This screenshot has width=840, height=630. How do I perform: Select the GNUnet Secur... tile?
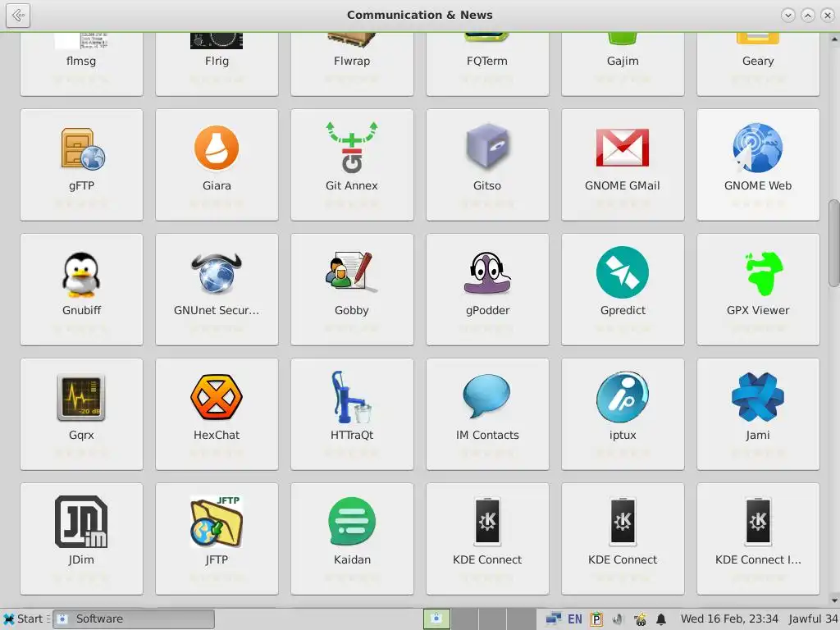[217, 290]
